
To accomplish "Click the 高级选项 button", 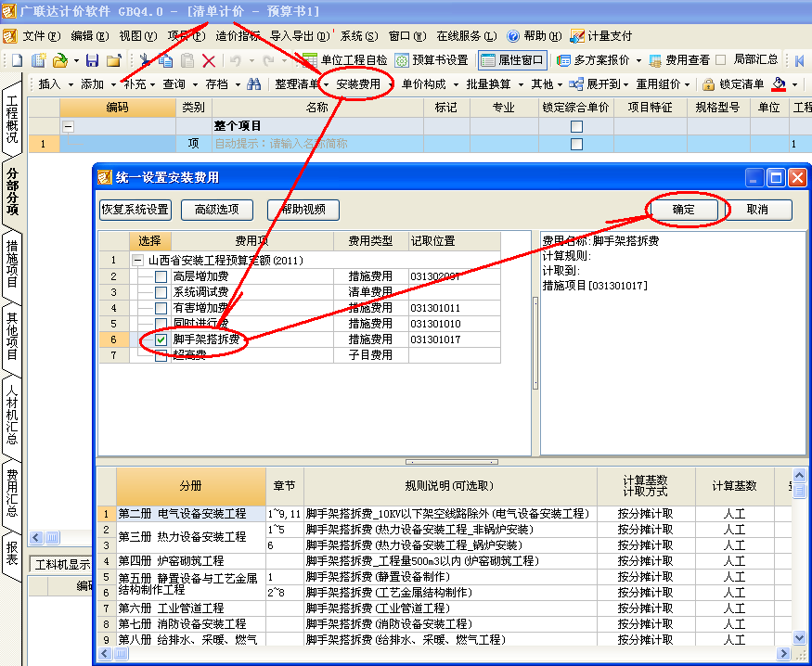I will 217,210.
